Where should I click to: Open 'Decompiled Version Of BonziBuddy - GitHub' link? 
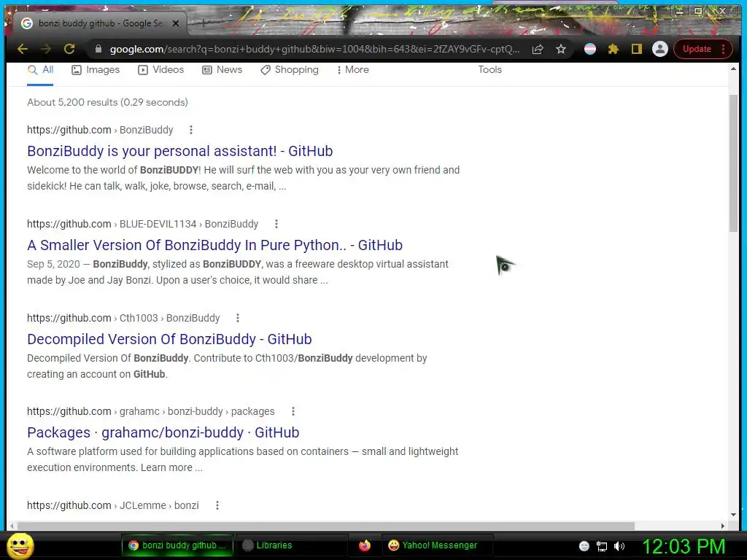click(169, 340)
